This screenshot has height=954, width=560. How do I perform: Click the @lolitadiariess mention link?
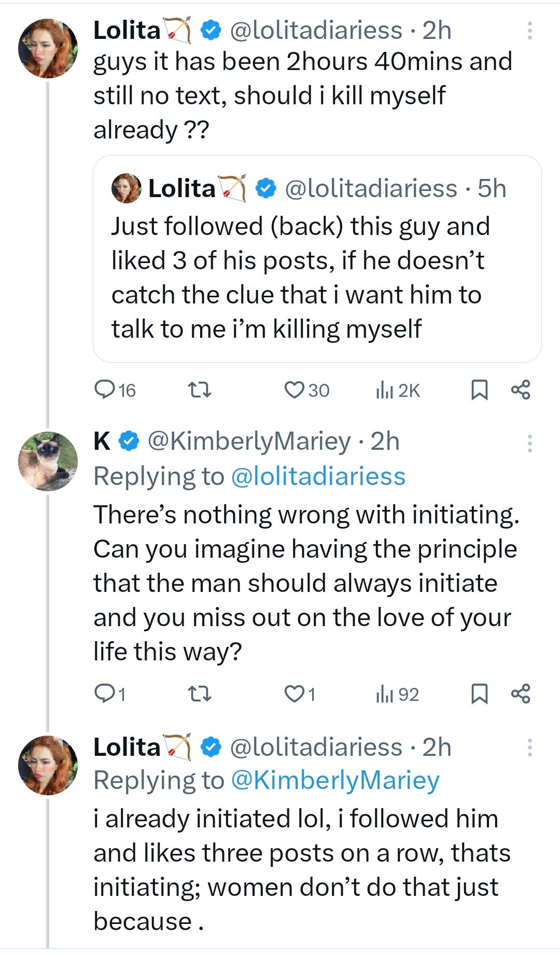318,476
